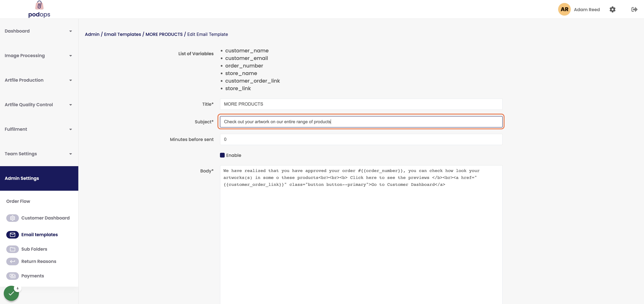Go to MORE PRODUCTS breadcrumb link

point(164,34)
